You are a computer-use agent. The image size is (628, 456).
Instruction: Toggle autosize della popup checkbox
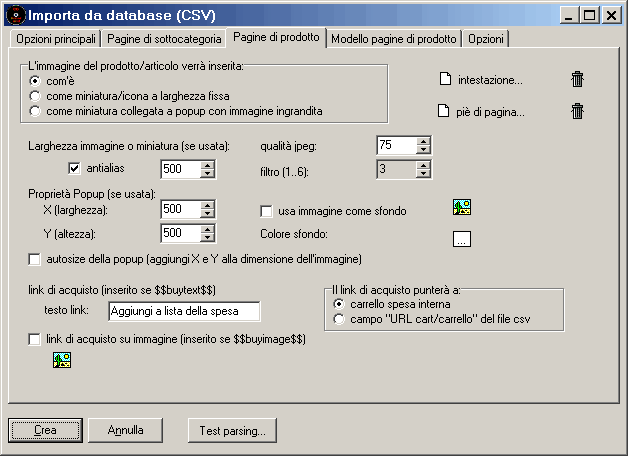click(36, 259)
